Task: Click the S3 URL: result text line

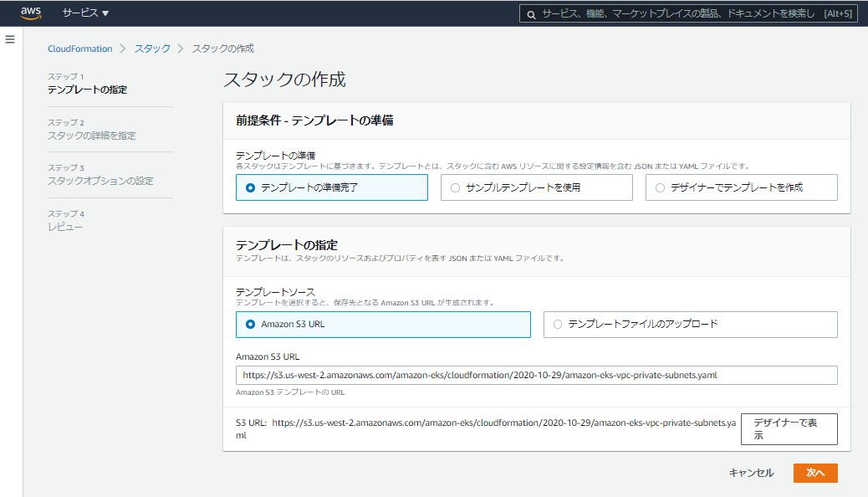Action: [486, 429]
